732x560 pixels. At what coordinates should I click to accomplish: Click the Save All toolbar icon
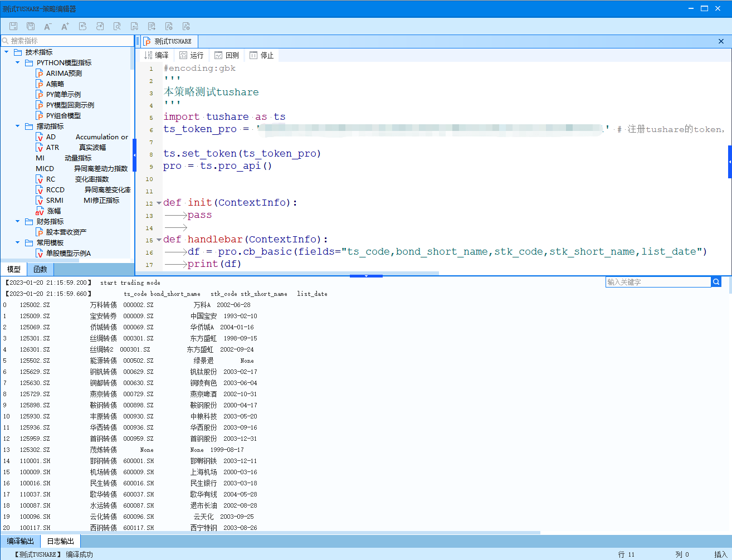click(x=31, y=26)
